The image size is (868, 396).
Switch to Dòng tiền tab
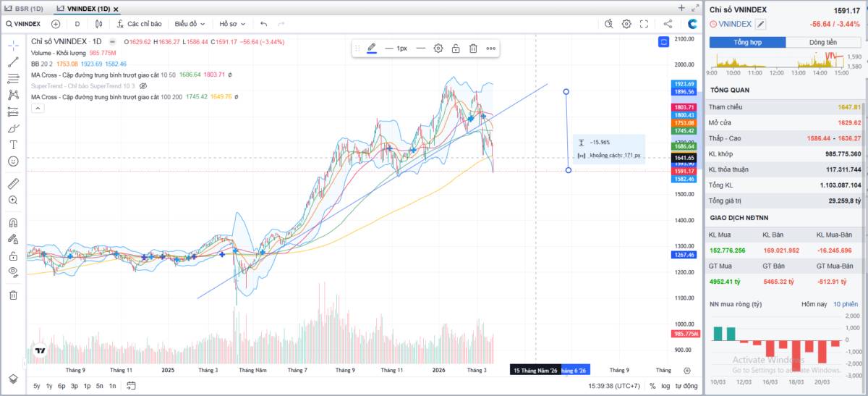pos(823,42)
